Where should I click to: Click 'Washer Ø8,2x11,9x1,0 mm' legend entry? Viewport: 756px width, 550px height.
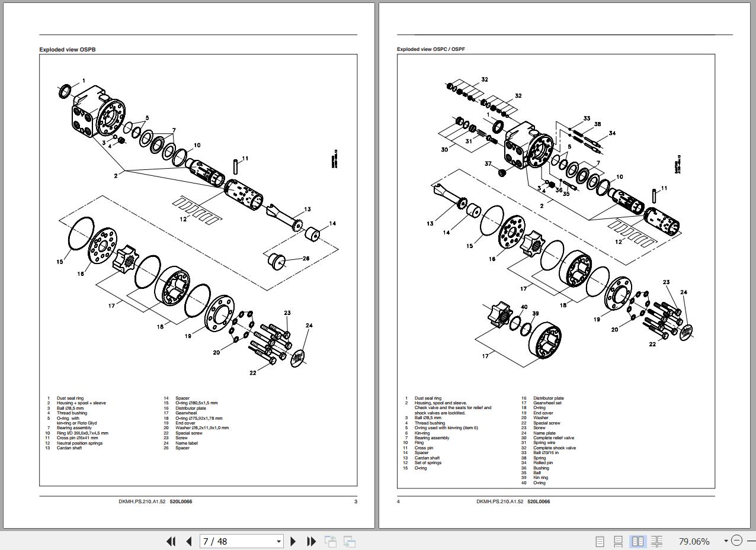tap(202, 428)
